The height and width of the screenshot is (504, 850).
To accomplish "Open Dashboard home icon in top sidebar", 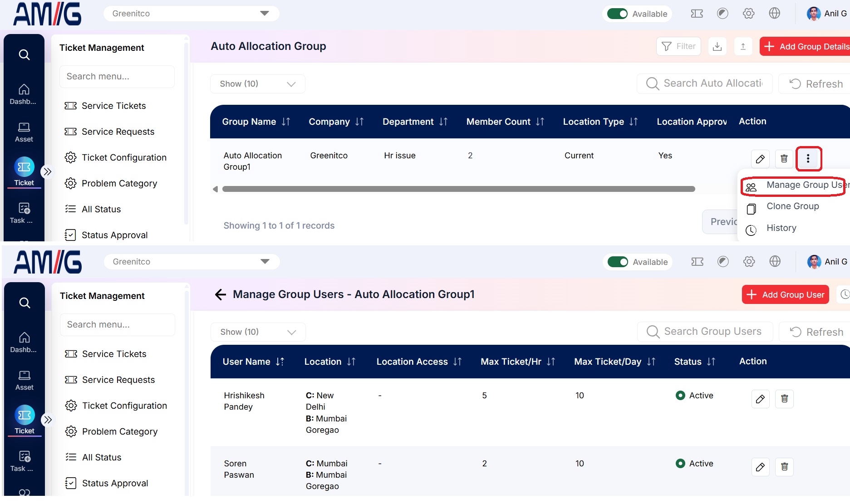I will click(24, 94).
